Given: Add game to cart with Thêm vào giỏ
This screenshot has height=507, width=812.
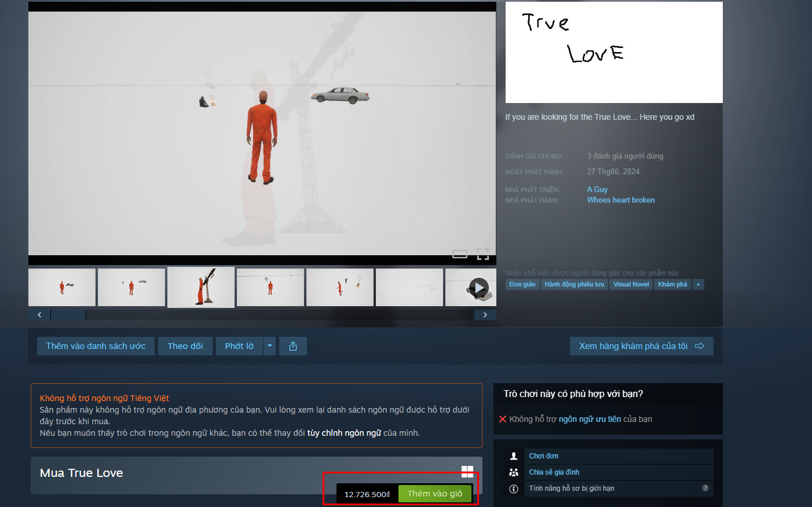Looking at the screenshot, I should pos(434,494).
